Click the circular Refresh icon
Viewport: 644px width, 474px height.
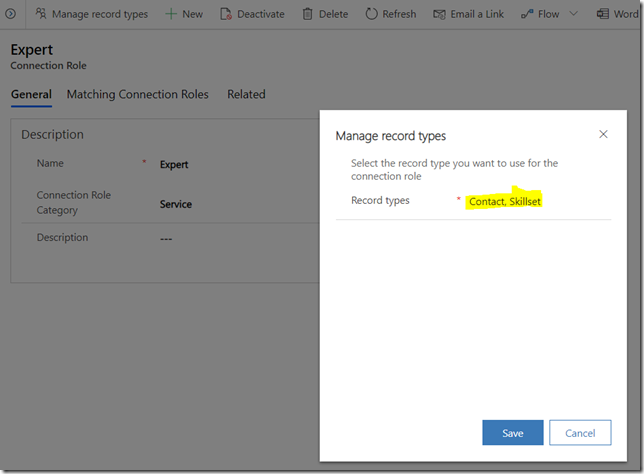[371, 14]
